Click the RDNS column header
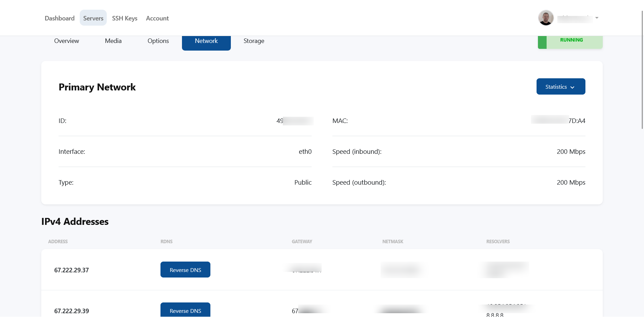This screenshot has height=317, width=644. 166,241
